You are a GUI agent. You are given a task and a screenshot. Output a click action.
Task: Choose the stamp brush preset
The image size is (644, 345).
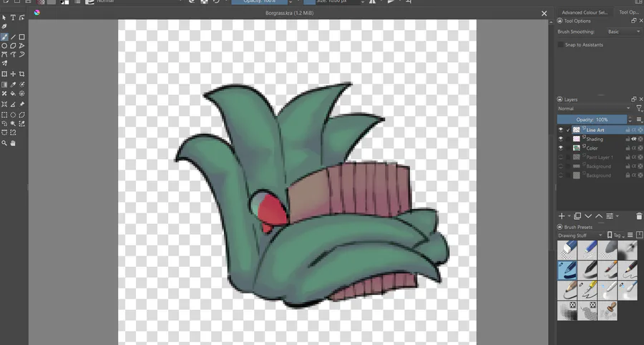tap(608, 310)
